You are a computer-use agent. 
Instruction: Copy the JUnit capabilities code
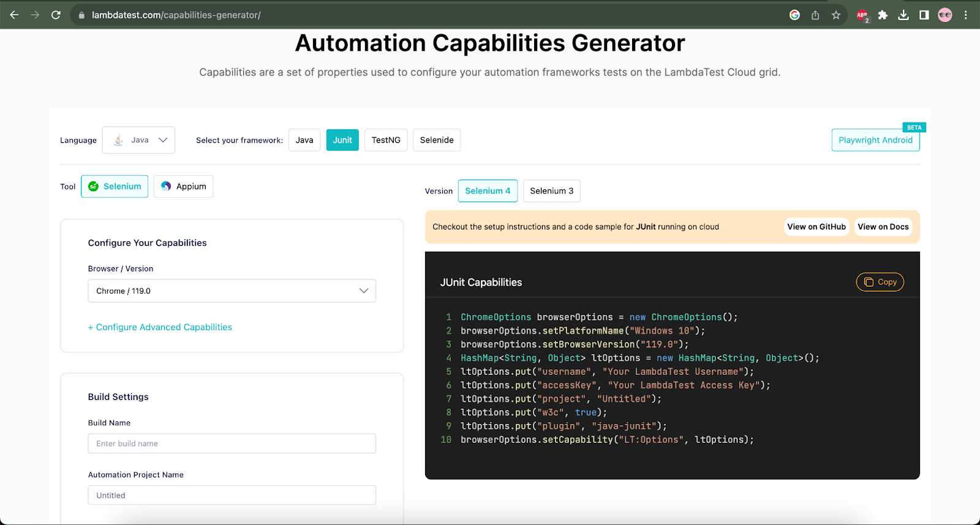coord(880,282)
